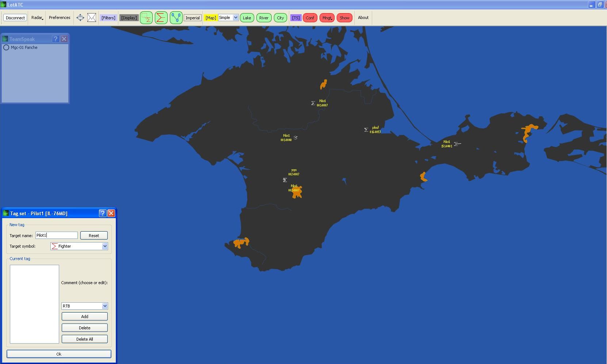Open the Radar menu
The image size is (607, 364).
(x=37, y=18)
